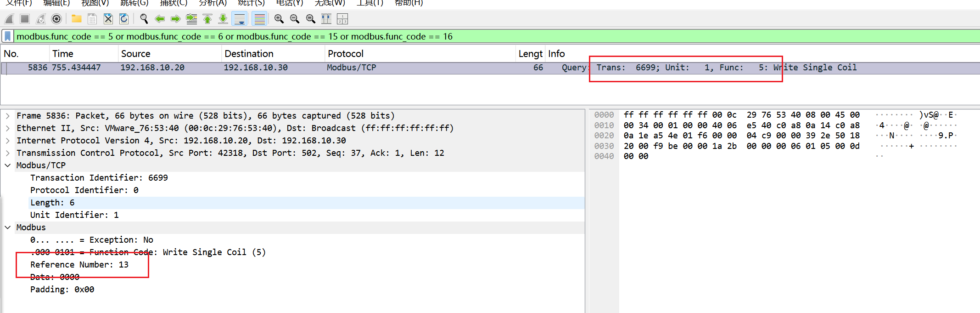Open capture options gear icon
The image size is (980, 313).
tap(56, 19)
